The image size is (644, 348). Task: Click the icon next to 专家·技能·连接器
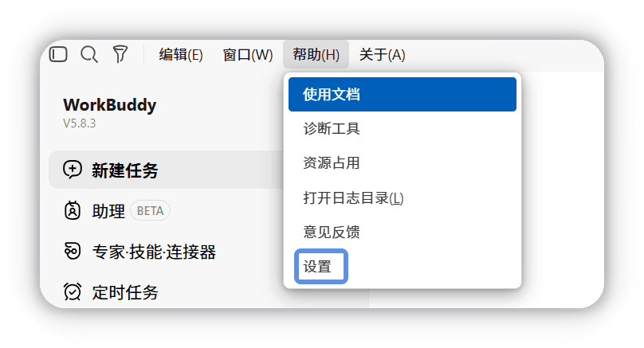(x=73, y=251)
